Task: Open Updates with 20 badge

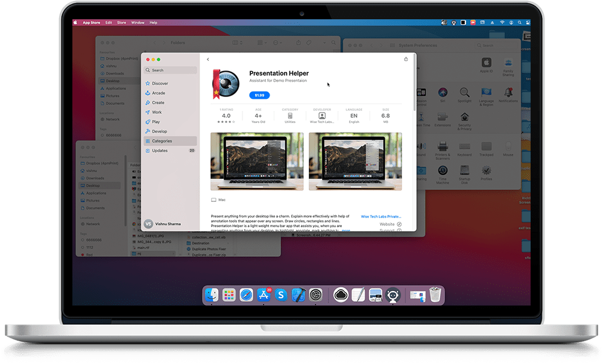Action: pyautogui.click(x=171, y=151)
